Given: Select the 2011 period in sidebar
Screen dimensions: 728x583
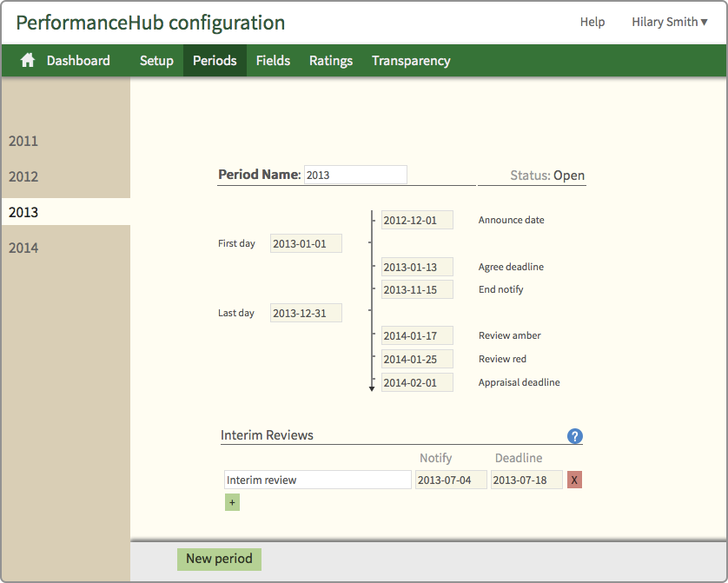Looking at the screenshot, I should (66, 141).
